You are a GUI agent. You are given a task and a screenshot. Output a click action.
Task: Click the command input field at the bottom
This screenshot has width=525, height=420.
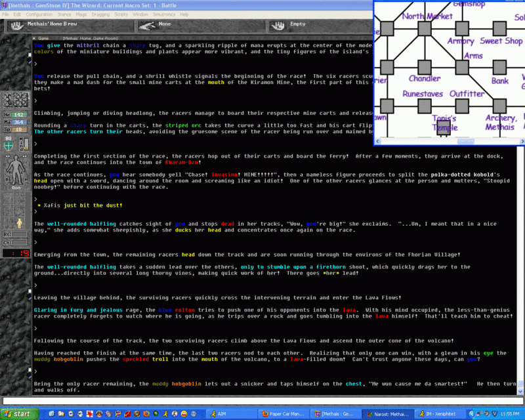click(x=262, y=400)
